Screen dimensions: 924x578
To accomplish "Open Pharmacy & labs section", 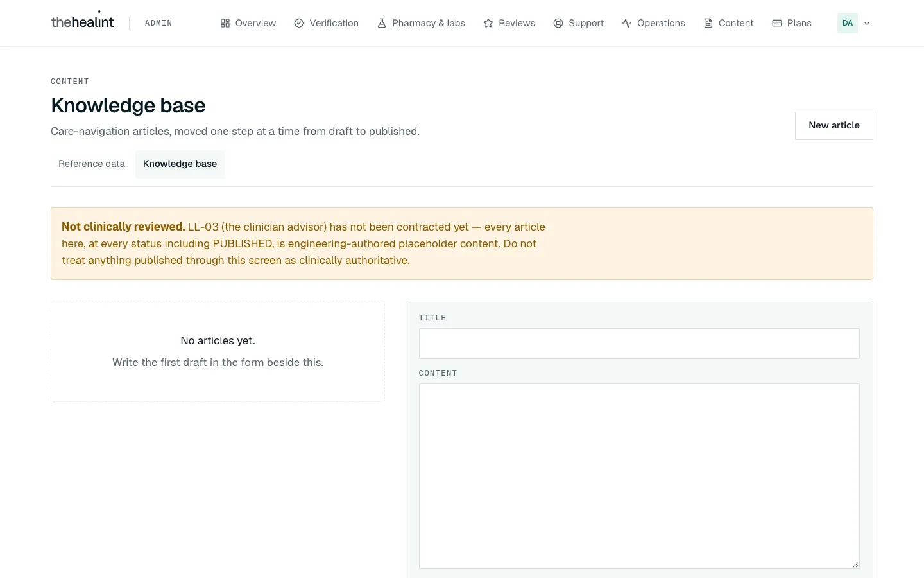I will point(421,23).
